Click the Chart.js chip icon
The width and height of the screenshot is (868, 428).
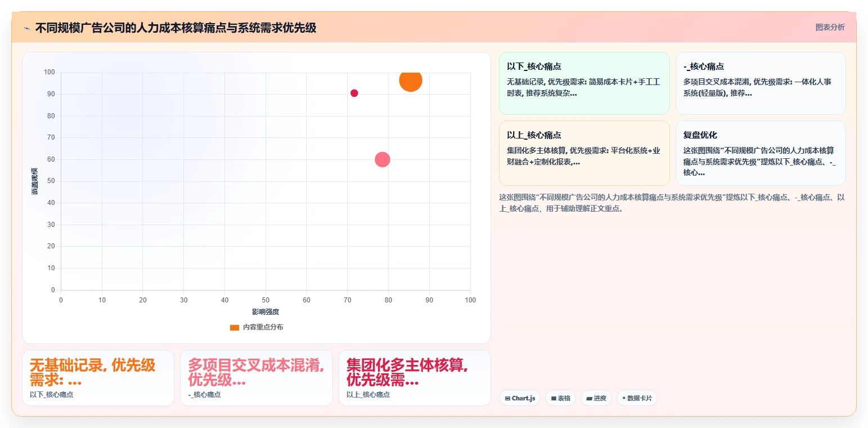click(x=507, y=398)
